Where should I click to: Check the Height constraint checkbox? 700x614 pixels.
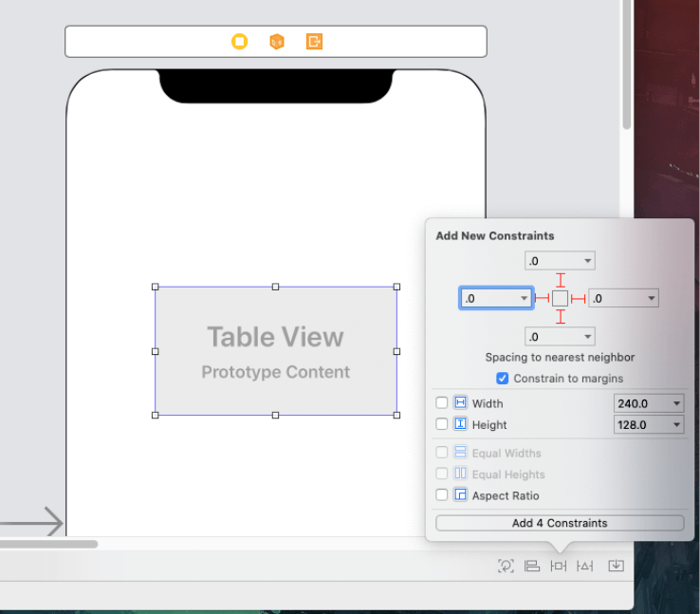click(441, 424)
